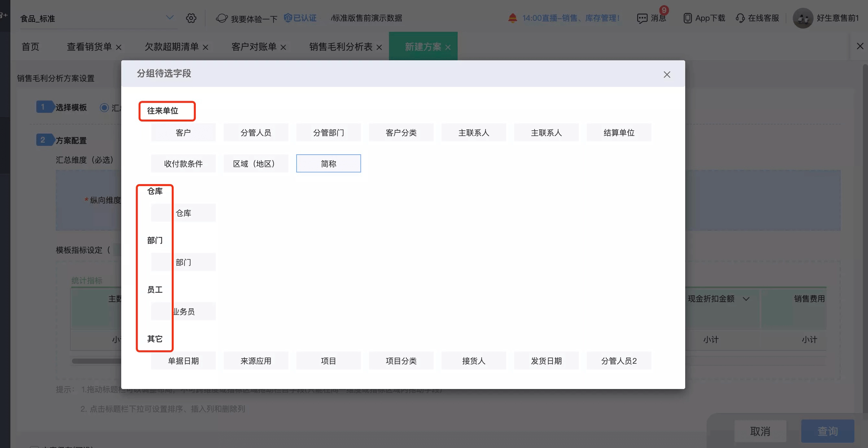Viewport: 868px width, 448px height.
Task: Expand the 食品_标准 account dropdown
Action: coord(170,18)
